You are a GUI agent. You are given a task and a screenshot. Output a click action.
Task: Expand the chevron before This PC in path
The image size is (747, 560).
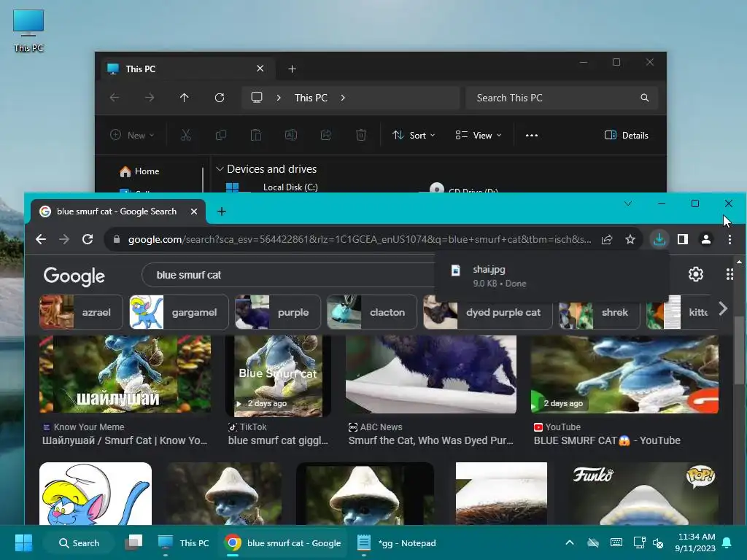[x=279, y=98]
